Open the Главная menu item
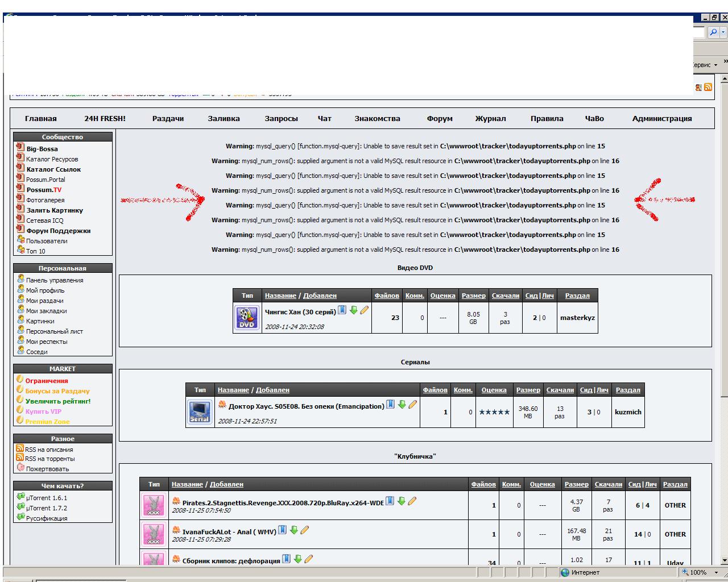Image resolution: width=728 pixels, height=582 pixels. tap(41, 118)
